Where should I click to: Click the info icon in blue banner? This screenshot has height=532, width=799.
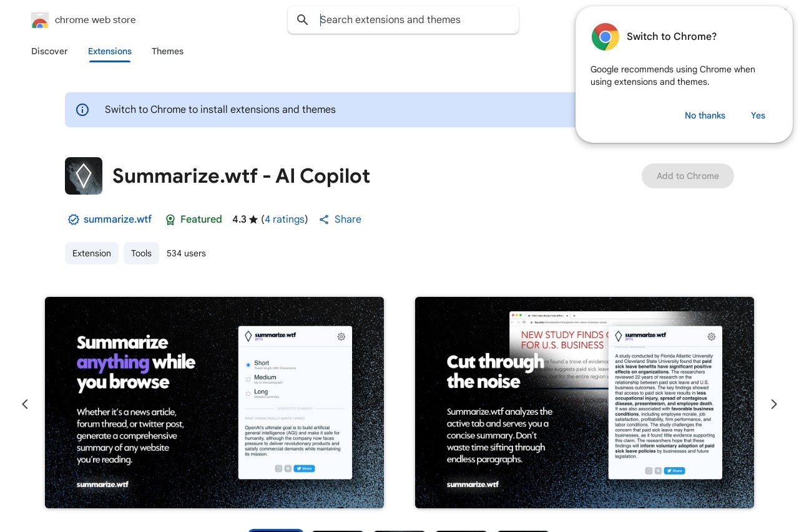click(x=82, y=110)
